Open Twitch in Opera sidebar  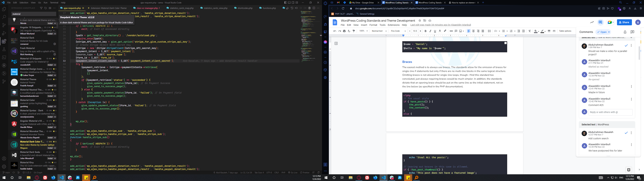point(325,32)
